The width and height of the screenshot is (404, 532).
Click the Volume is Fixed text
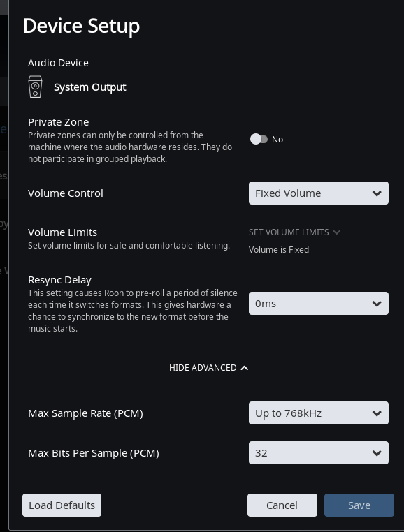click(x=279, y=250)
